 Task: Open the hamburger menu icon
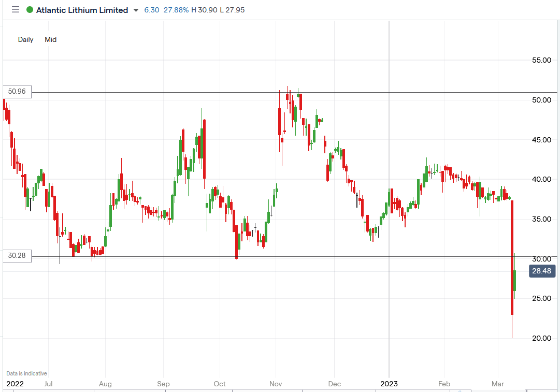(16, 10)
